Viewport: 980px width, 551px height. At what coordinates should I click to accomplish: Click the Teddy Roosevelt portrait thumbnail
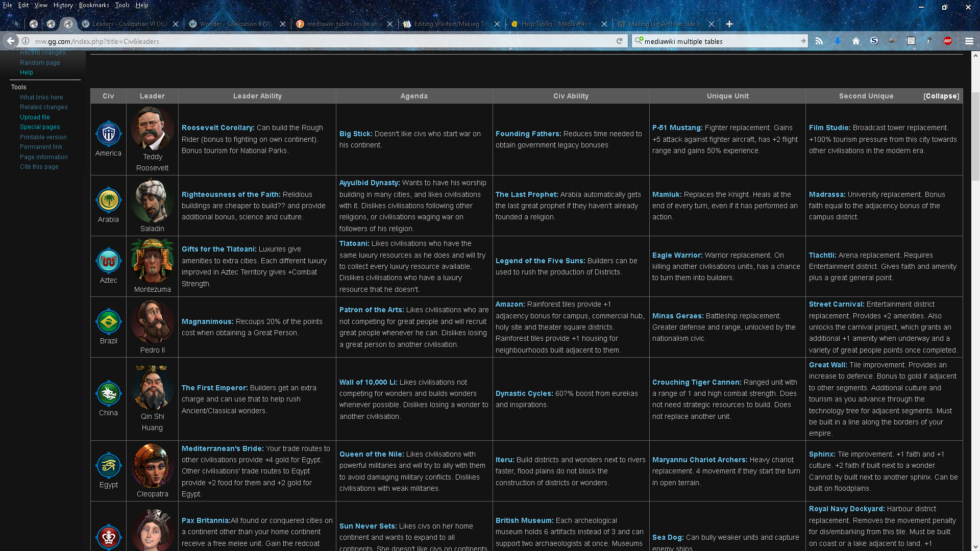pyautogui.click(x=152, y=129)
